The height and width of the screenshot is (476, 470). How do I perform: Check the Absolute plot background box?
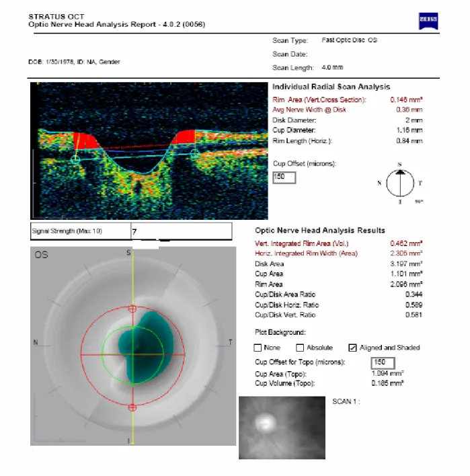coord(300,348)
